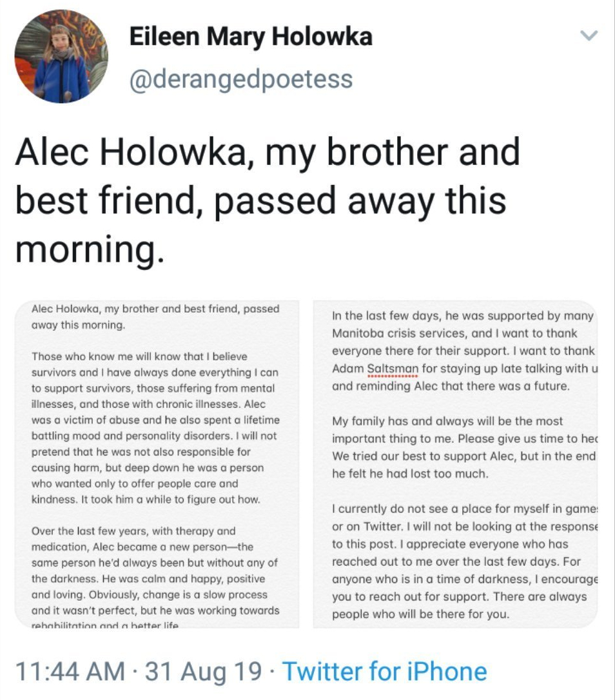Open left image at 'Those who know me' paragraph
This screenshot has width=615, height=700.
155,428
